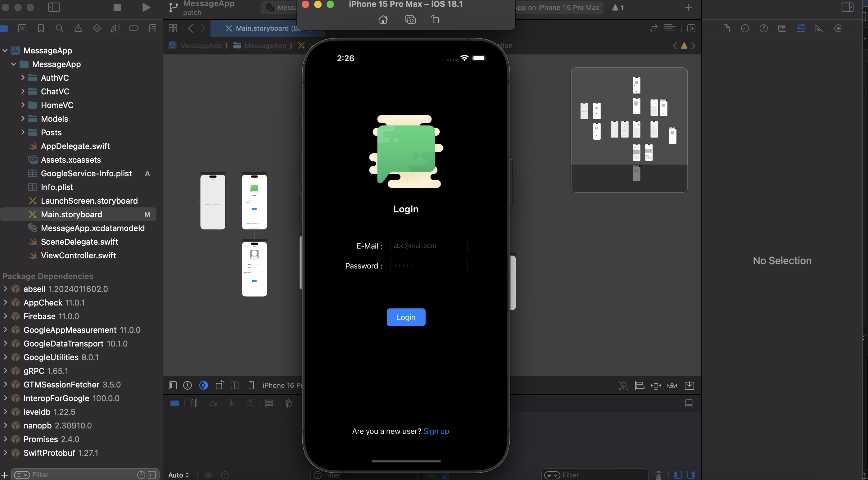Click the Stop build button
The height and width of the screenshot is (480, 868).
[117, 7]
